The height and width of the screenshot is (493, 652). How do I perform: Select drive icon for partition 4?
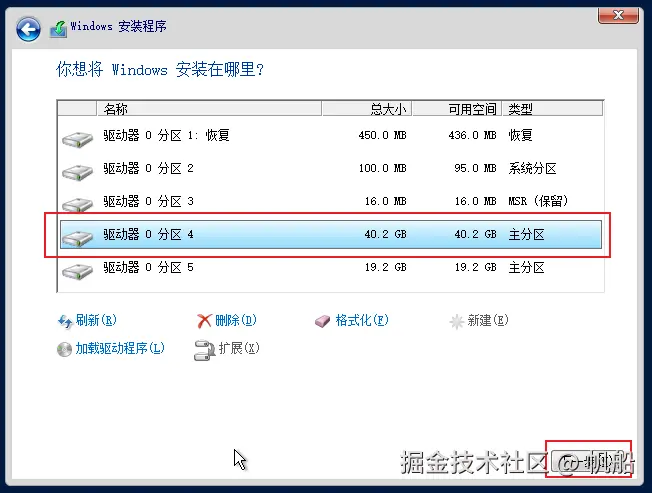(77, 238)
